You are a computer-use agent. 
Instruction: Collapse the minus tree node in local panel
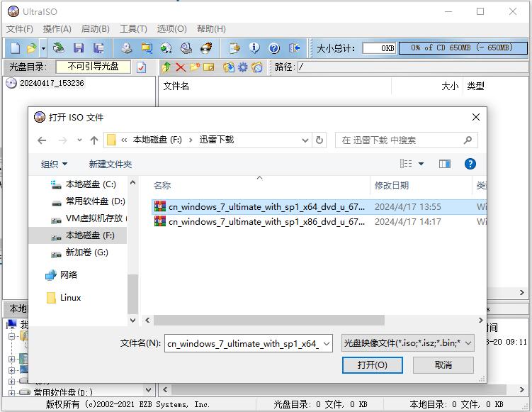[x=12, y=336]
